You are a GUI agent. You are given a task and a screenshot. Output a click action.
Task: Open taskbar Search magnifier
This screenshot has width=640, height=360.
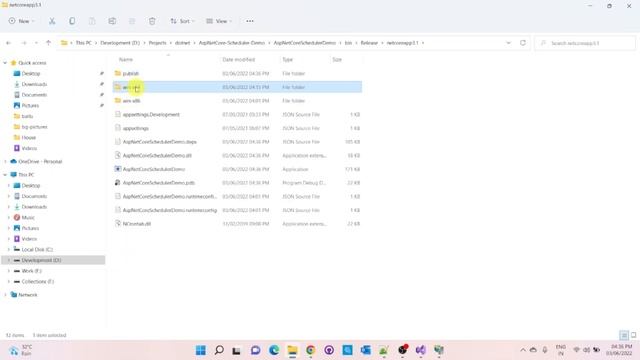(x=219, y=350)
